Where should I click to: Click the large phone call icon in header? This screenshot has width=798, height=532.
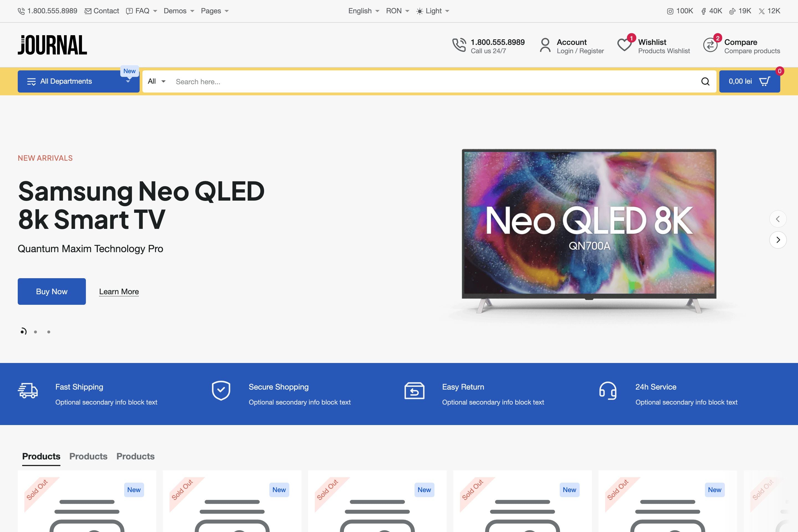[x=459, y=45]
